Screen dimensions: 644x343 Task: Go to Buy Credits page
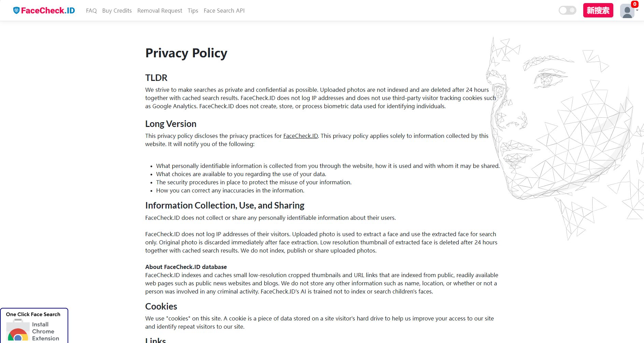117,11
